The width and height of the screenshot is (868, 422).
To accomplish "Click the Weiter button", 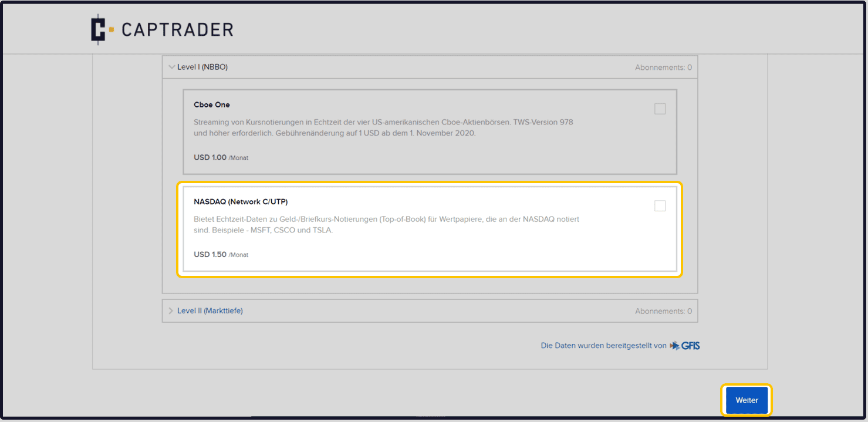I will (747, 400).
